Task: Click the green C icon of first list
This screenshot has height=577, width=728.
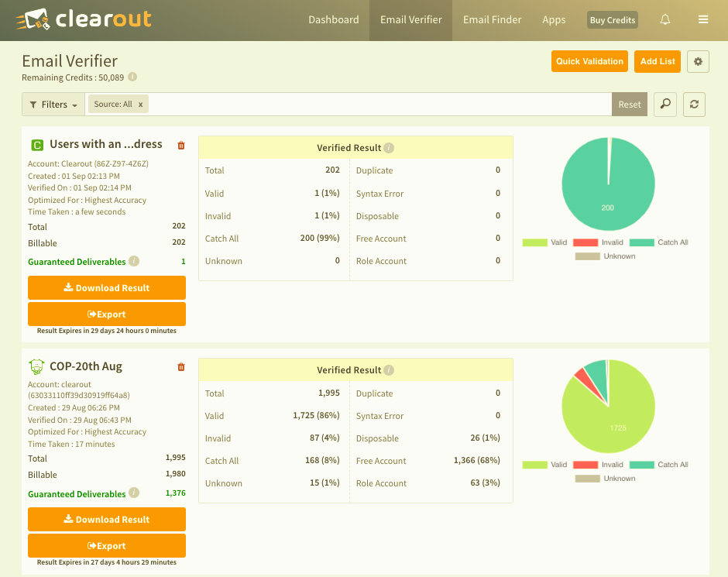Action: 36,146
